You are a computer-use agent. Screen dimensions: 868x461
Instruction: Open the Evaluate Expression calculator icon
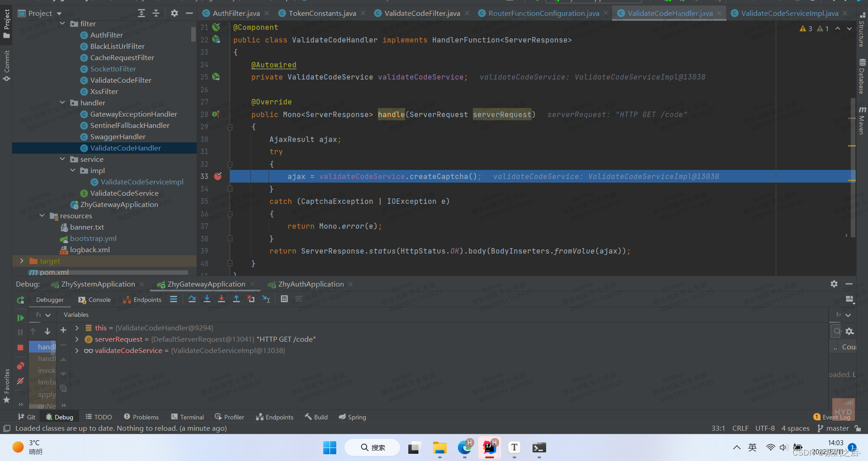(284, 299)
